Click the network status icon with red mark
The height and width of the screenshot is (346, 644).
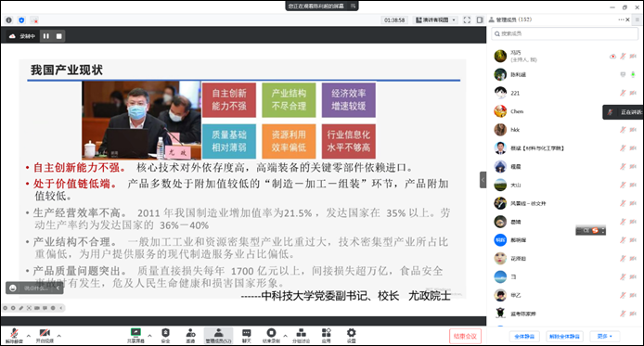pos(34,20)
